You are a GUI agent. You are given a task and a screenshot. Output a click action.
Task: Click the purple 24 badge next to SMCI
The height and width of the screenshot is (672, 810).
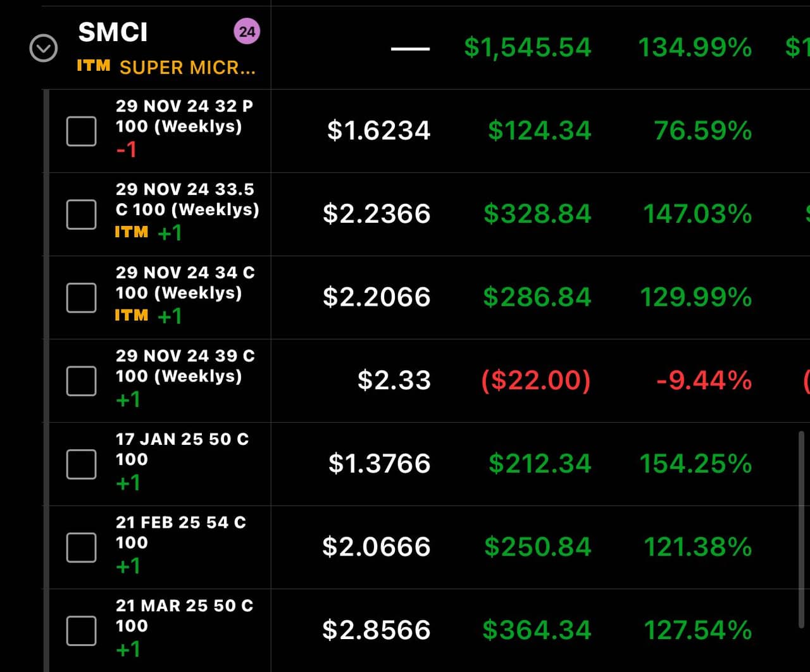click(247, 31)
